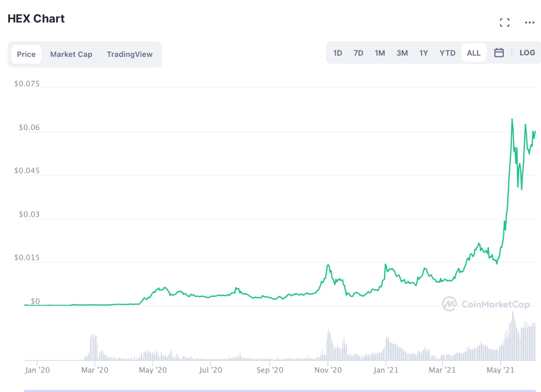This screenshot has width=541, height=392.
Task: Switch to the Market Cap tab
Action: click(71, 54)
